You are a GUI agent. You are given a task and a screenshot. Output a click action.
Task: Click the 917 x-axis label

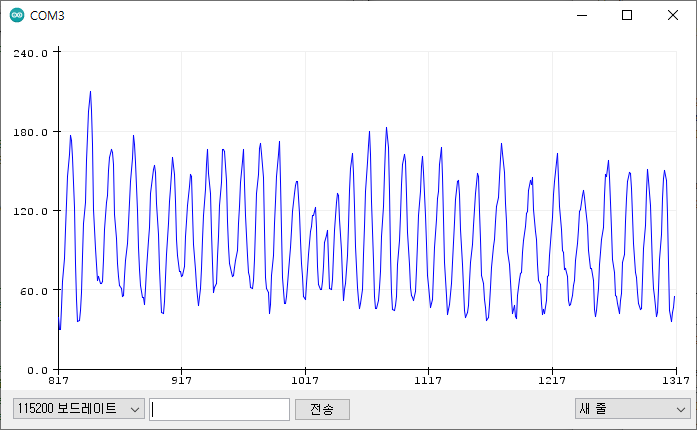click(x=181, y=381)
